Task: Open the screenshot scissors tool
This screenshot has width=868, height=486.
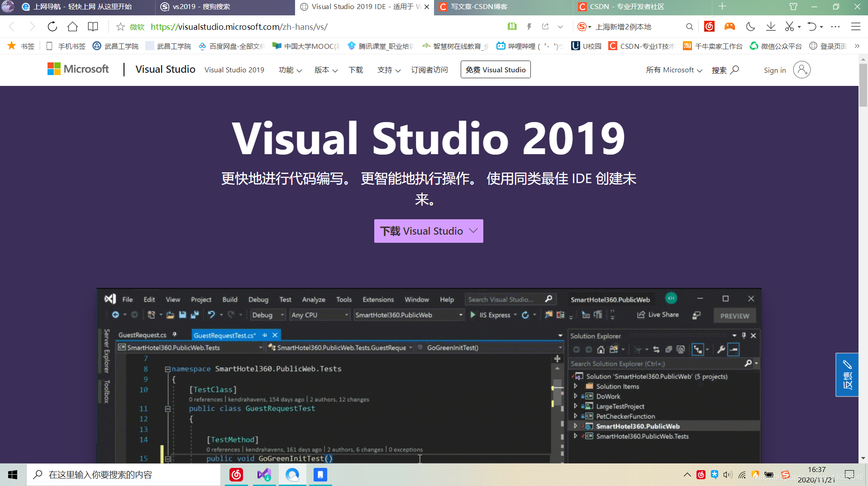Action: point(789,27)
